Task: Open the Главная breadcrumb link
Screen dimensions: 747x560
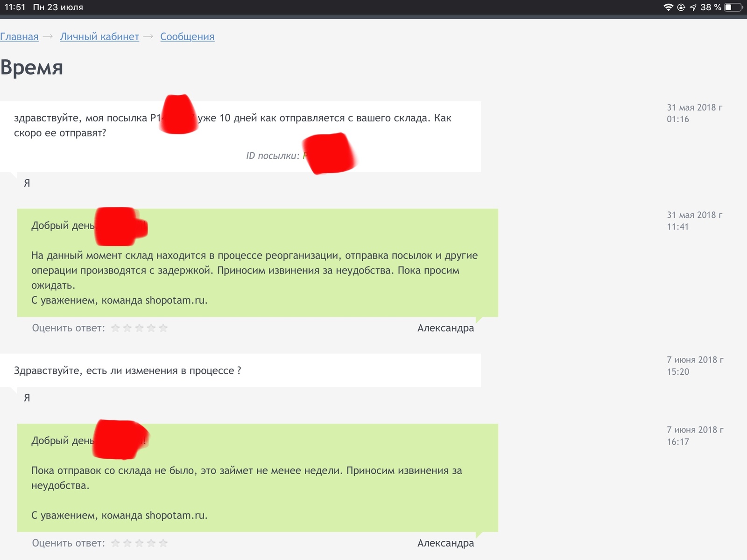Action: (19, 37)
